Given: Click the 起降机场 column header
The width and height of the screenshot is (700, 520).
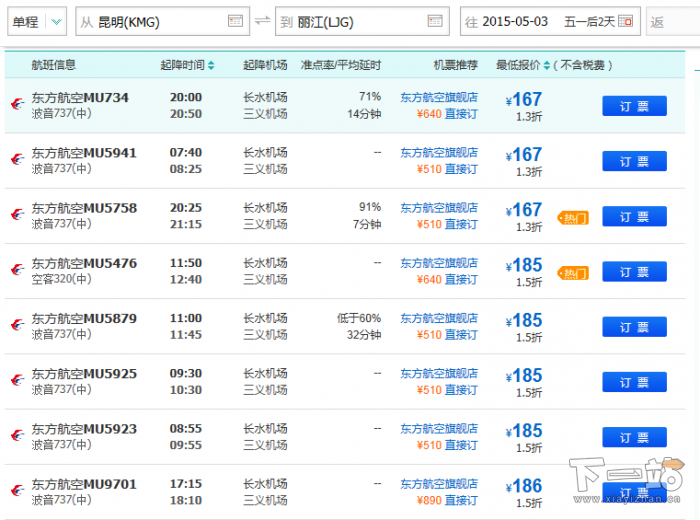Looking at the screenshot, I should click(265, 65).
